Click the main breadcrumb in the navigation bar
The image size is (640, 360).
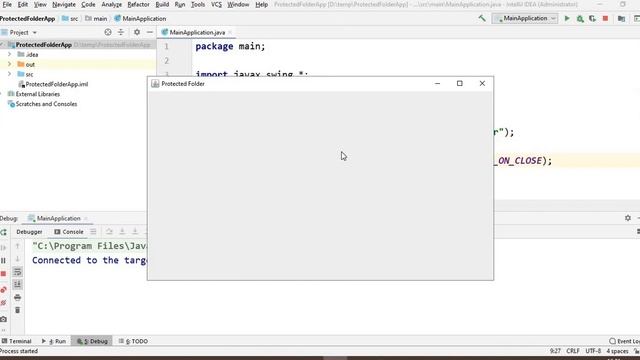(x=96, y=19)
